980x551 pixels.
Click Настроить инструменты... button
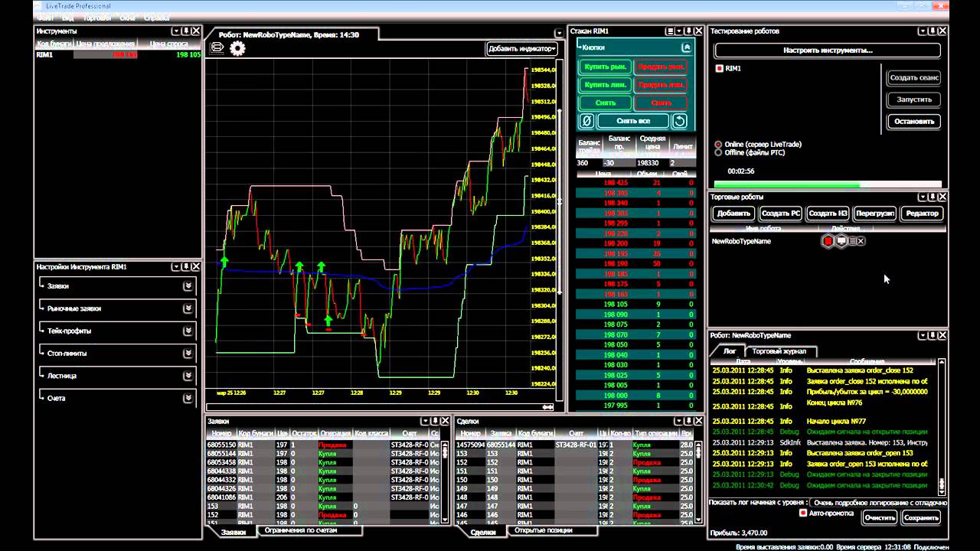point(828,51)
